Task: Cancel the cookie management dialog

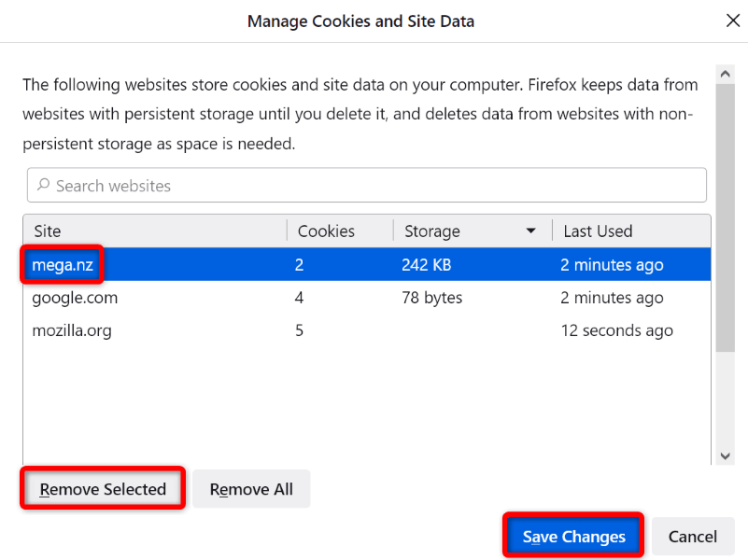Action: coord(693,537)
